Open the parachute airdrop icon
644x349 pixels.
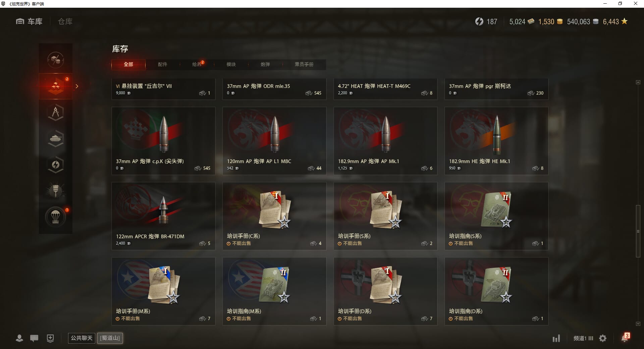coord(56,217)
